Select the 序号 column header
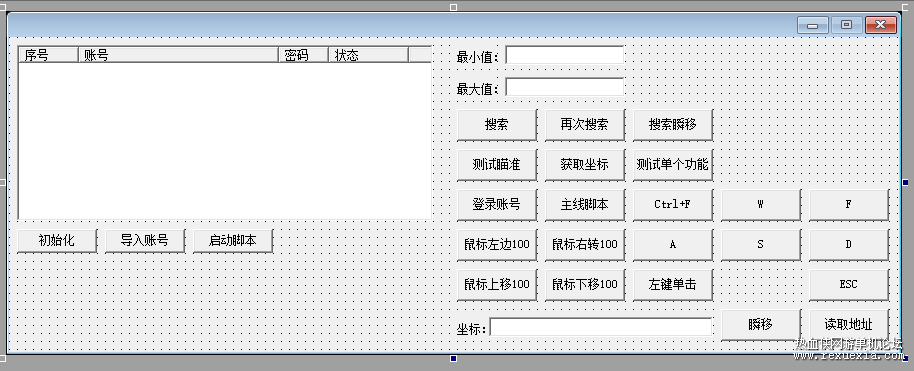The height and width of the screenshot is (371, 914). point(49,55)
